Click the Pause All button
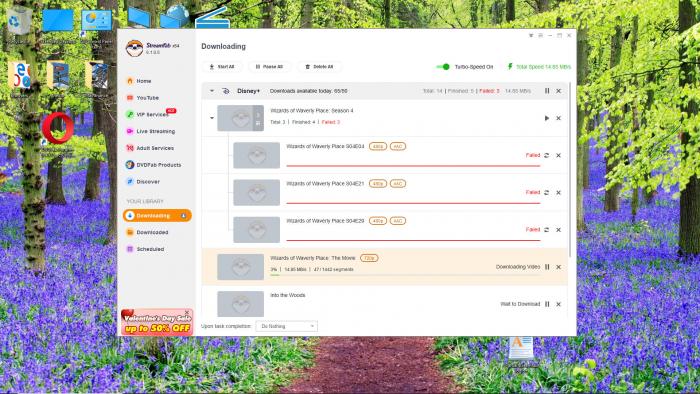This screenshot has width=700, height=394. (269, 66)
